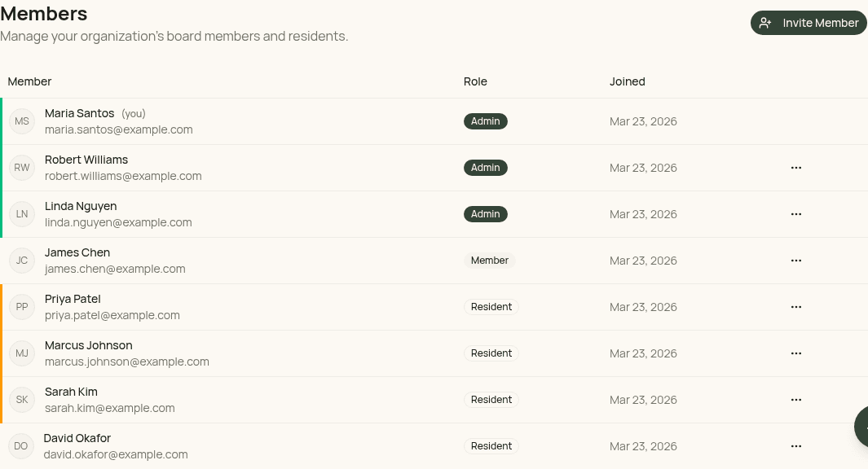Click email robert.williams@example.com

[x=123, y=176]
